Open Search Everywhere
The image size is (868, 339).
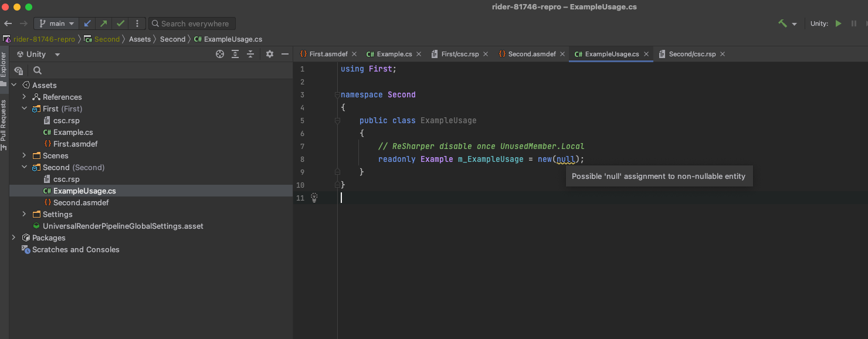(x=192, y=23)
